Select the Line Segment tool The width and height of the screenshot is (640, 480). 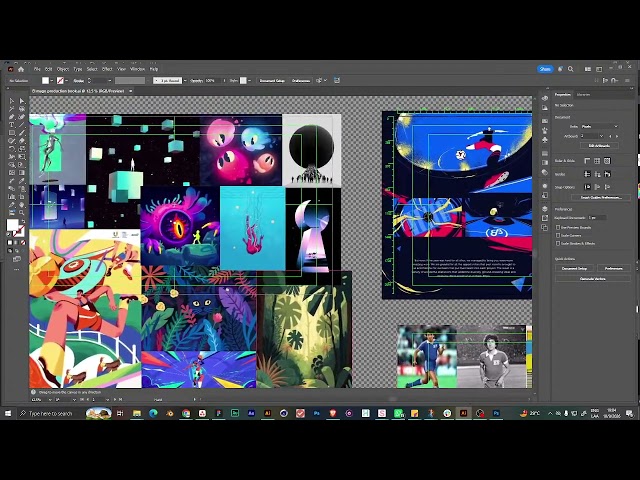[22, 125]
